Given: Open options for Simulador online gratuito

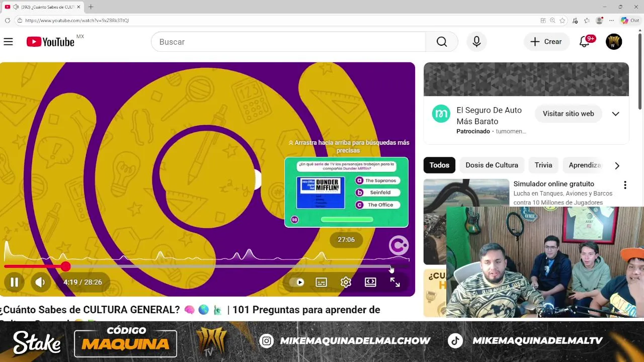Looking at the screenshot, I should pyautogui.click(x=625, y=185).
